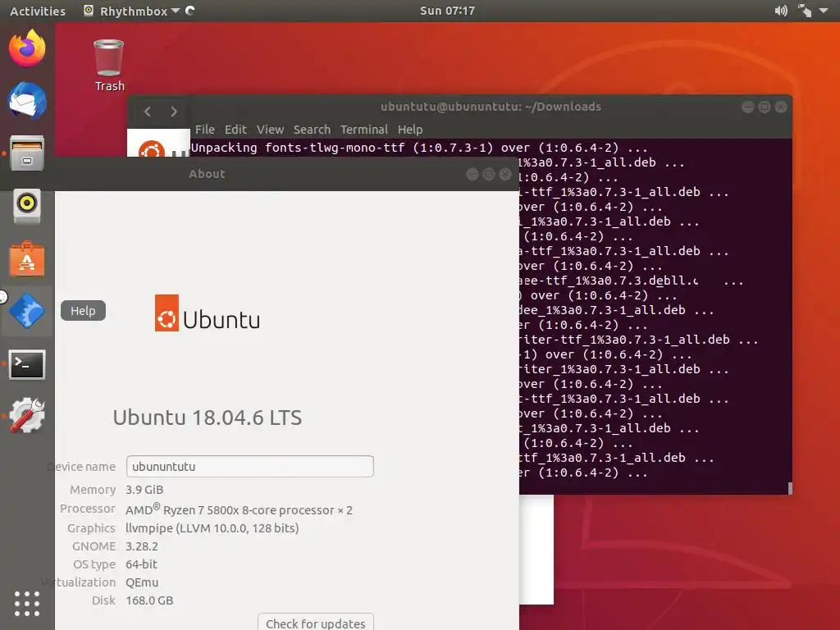Minimize the terminal window
The image size is (840, 630).
pos(748,107)
